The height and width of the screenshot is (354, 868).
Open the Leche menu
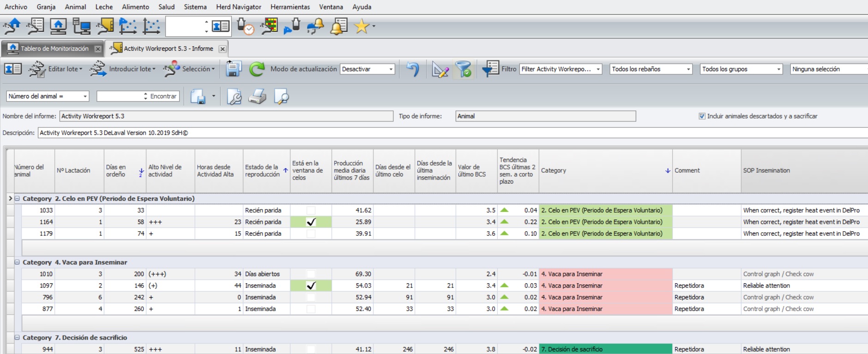[104, 7]
